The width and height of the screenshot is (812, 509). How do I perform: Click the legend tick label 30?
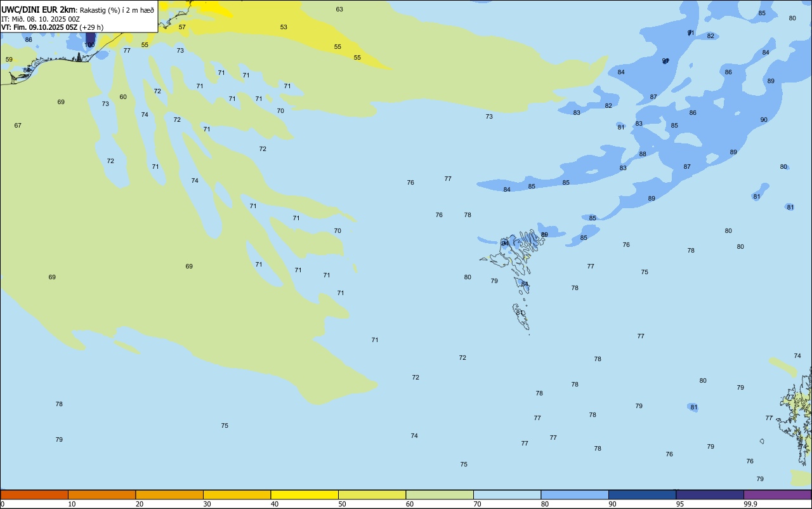tap(207, 504)
